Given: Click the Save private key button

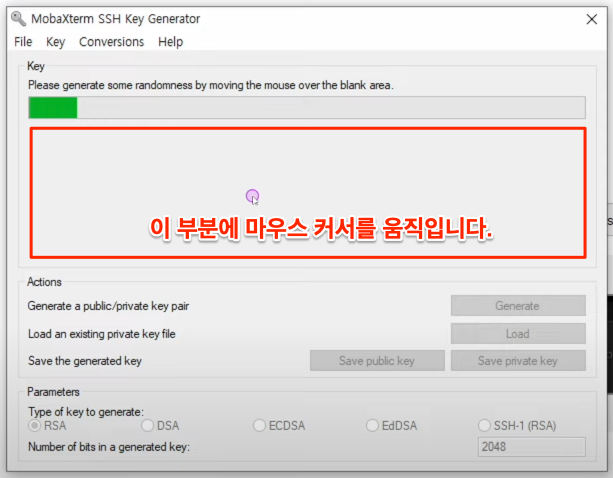Looking at the screenshot, I should 518,360.
